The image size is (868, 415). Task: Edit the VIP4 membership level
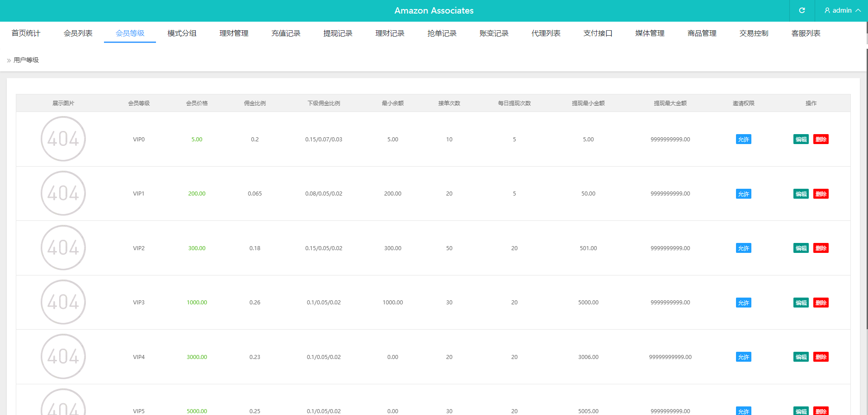(801, 357)
